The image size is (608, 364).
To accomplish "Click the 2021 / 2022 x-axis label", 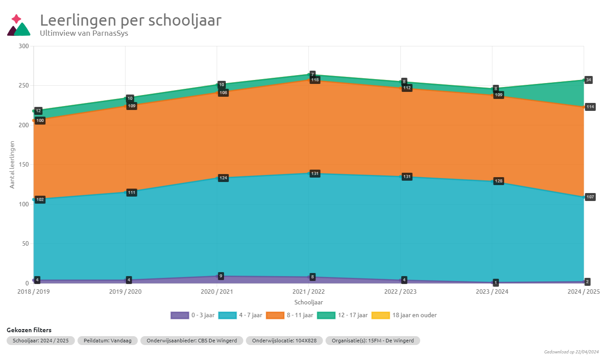I will click(x=308, y=292).
